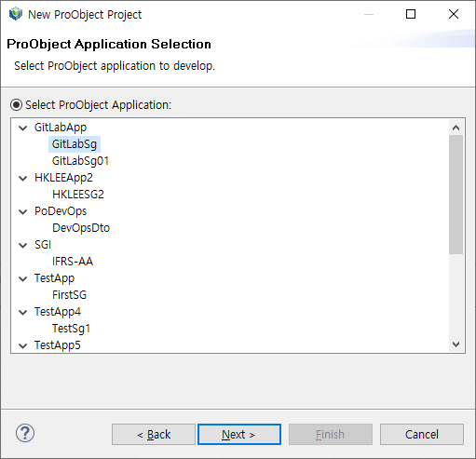Viewport: 476px width, 459px height.
Task: Click the ProObject cube icon in title bar
Action: (16, 14)
